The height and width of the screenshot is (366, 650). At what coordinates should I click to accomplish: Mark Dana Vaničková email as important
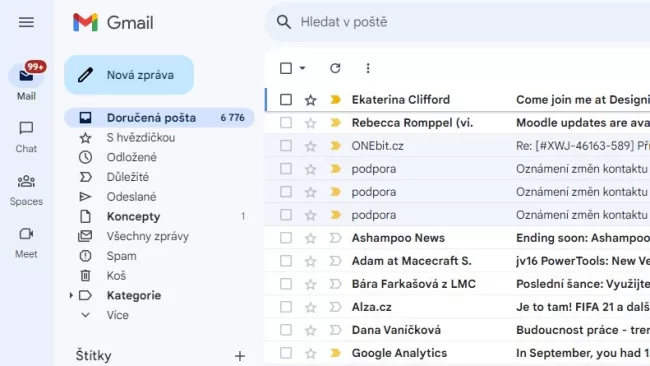point(335,330)
